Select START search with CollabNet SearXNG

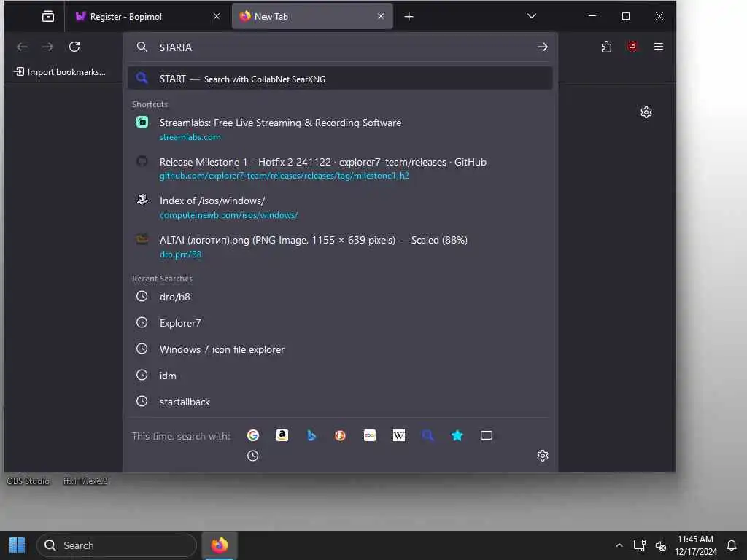(340, 79)
